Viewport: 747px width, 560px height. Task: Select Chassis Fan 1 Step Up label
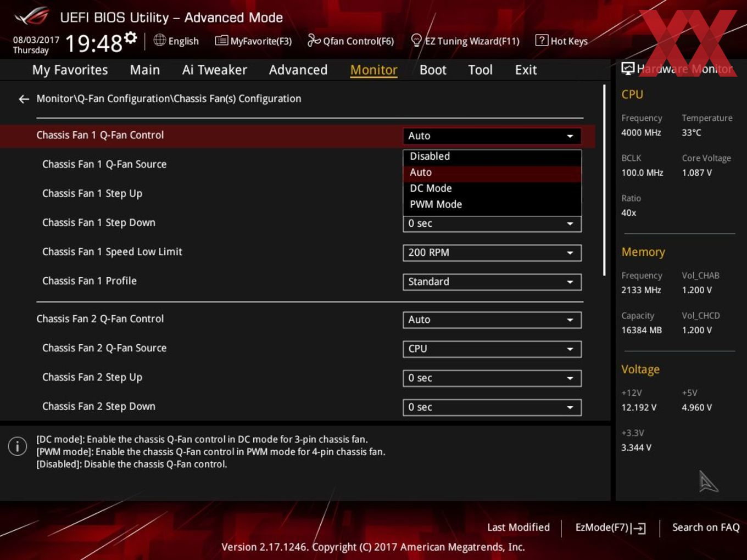click(x=92, y=193)
